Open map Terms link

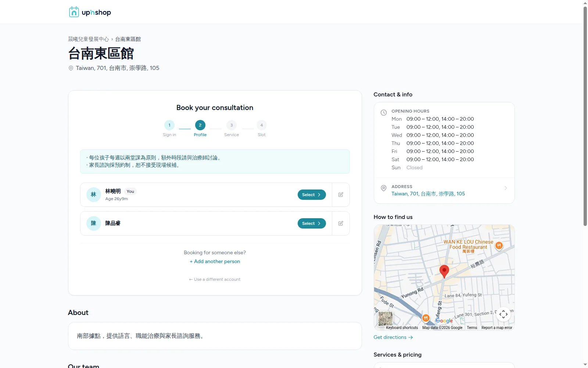coord(472,328)
